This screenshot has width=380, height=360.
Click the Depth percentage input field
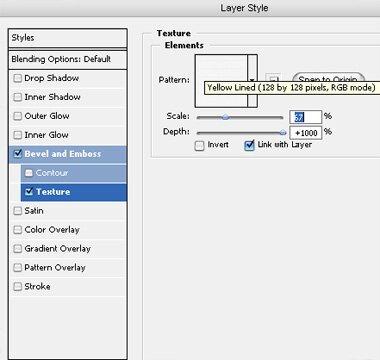[x=305, y=133]
